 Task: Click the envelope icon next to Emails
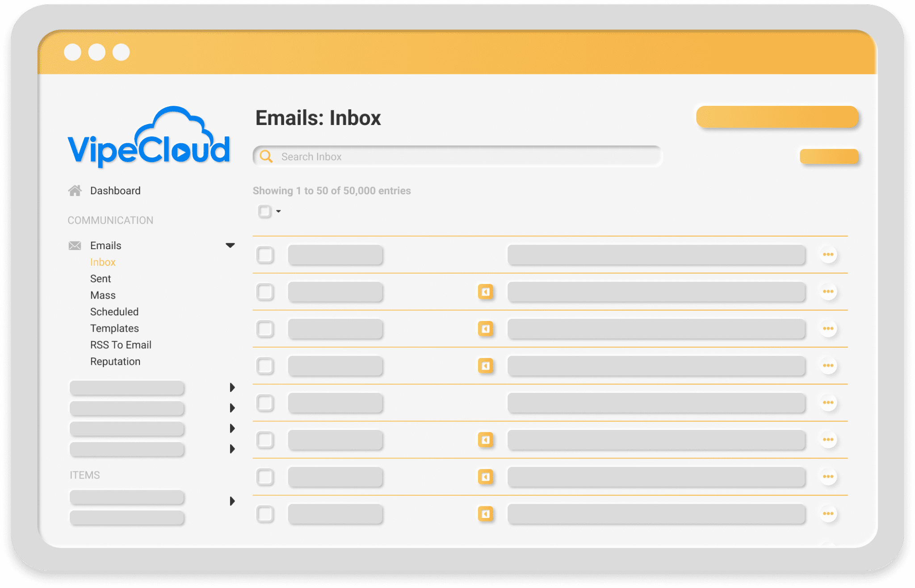[74, 245]
